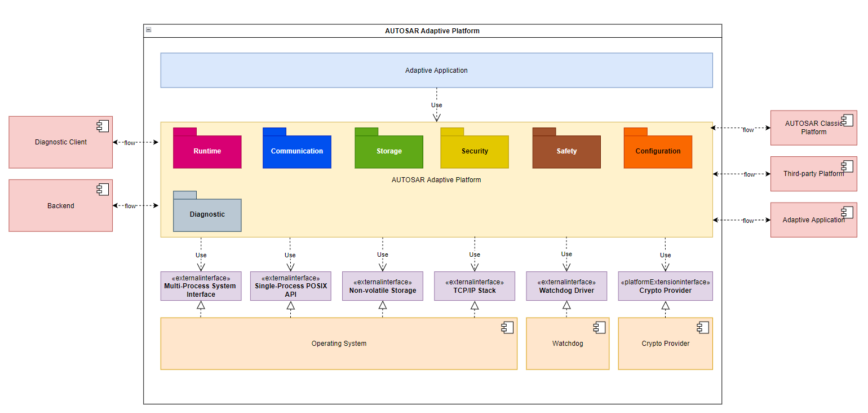Select the Storage package folder

pos(389,148)
